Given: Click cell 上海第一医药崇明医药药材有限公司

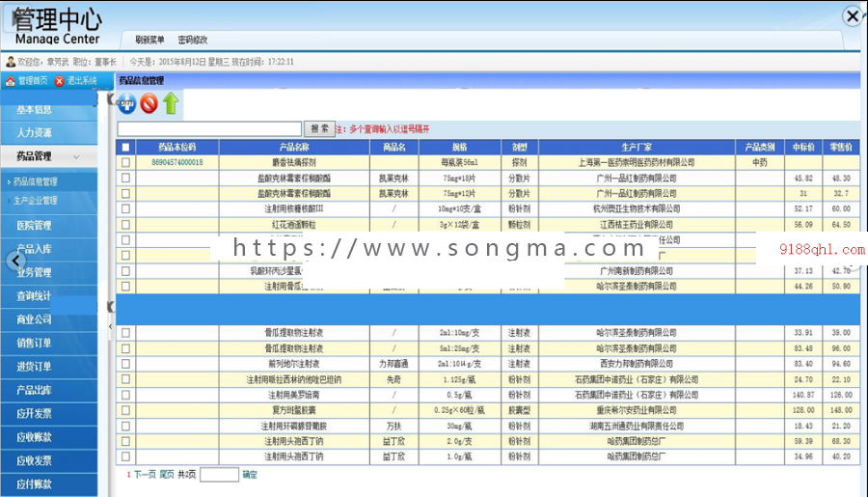Looking at the screenshot, I should click(x=637, y=162).
